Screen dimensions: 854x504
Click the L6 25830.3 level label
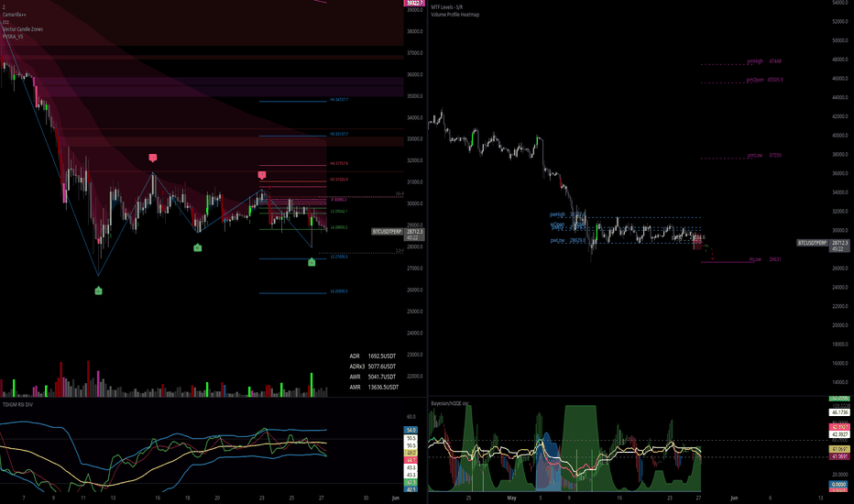[x=339, y=291]
